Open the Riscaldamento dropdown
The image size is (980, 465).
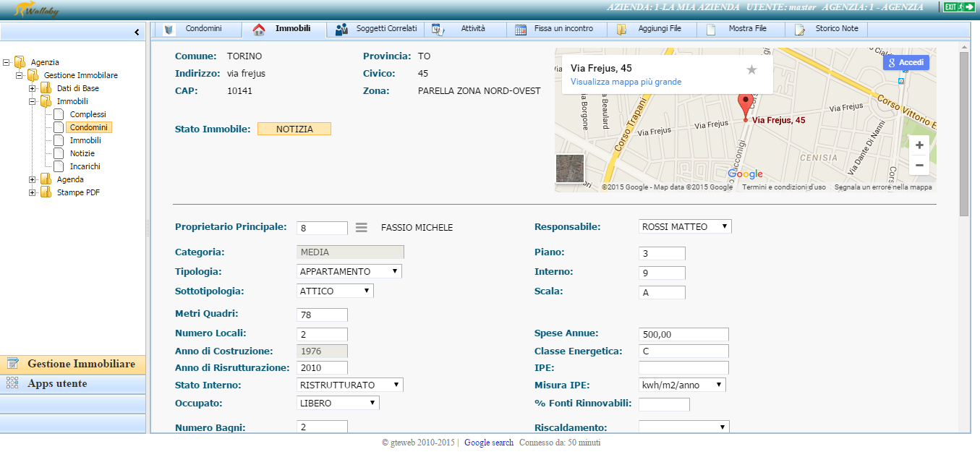click(x=684, y=427)
